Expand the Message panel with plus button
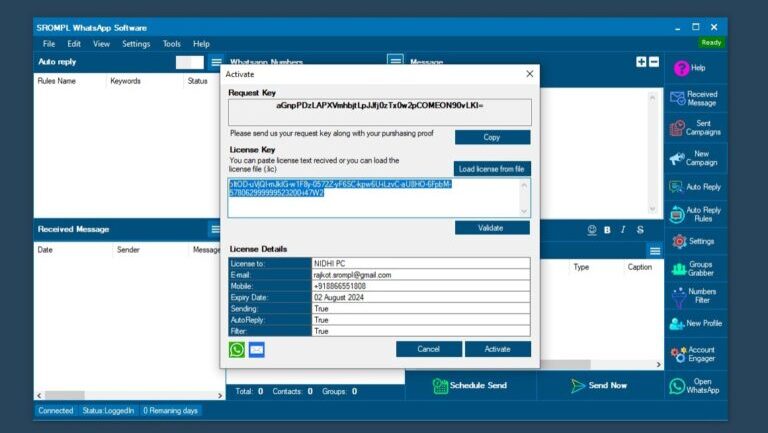768x433 pixels. pyautogui.click(x=641, y=62)
